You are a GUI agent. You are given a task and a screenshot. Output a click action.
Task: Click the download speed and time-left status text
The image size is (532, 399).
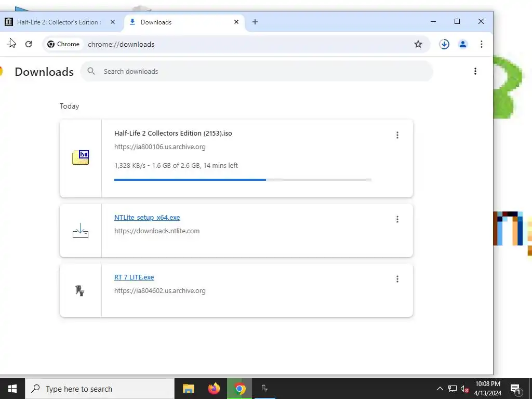[x=176, y=166]
